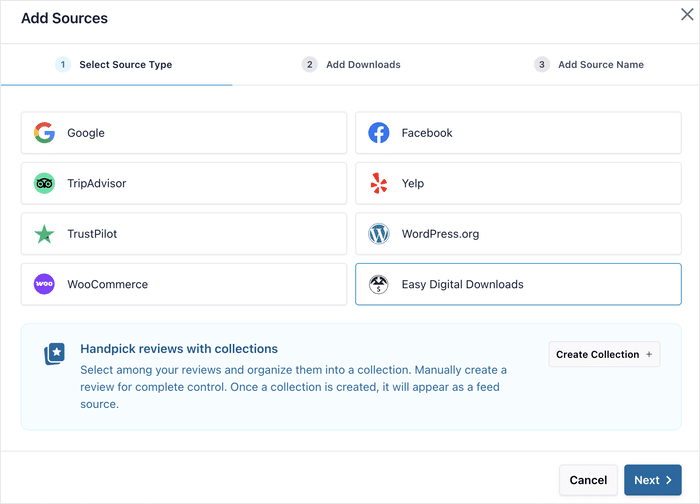Choose the TrustPilot source label
The image size is (700, 504).
(x=92, y=233)
